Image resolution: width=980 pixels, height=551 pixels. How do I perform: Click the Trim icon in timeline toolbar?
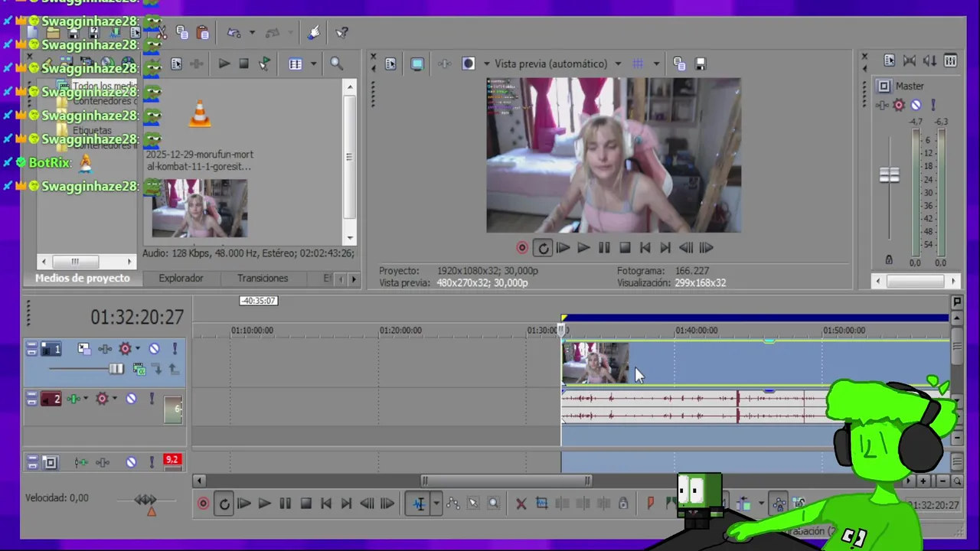click(541, 504)
